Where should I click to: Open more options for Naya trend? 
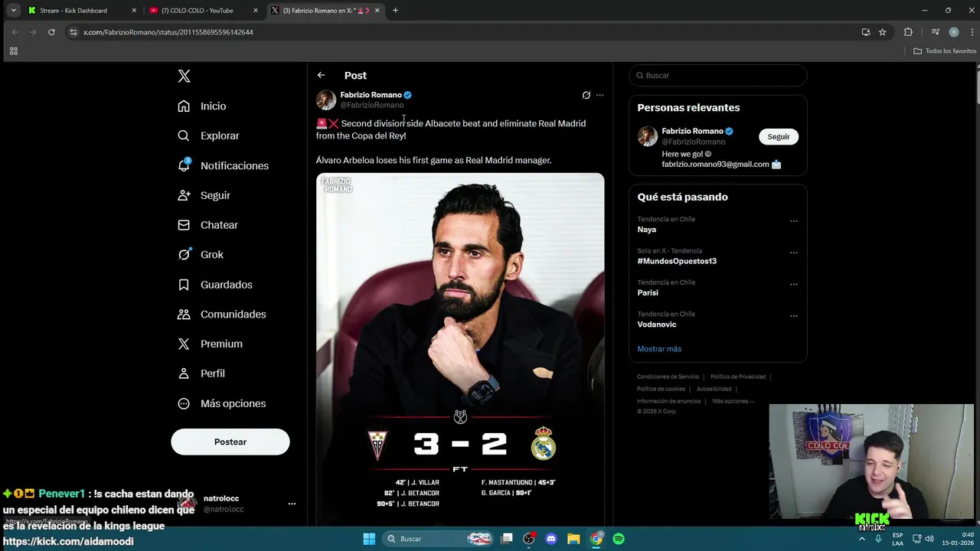coord(794,221)
